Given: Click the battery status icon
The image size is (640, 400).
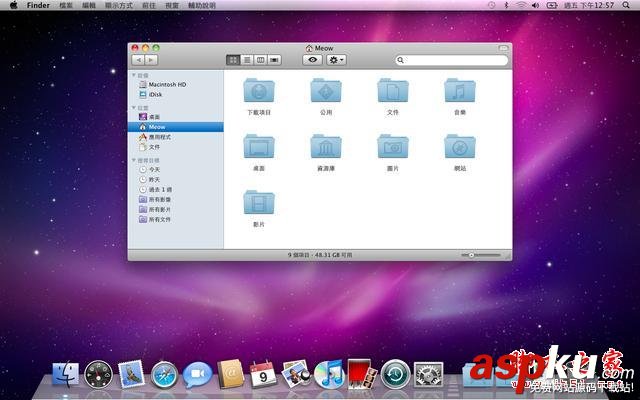Looking at the screenshot, I should click(x=552, y=5).
